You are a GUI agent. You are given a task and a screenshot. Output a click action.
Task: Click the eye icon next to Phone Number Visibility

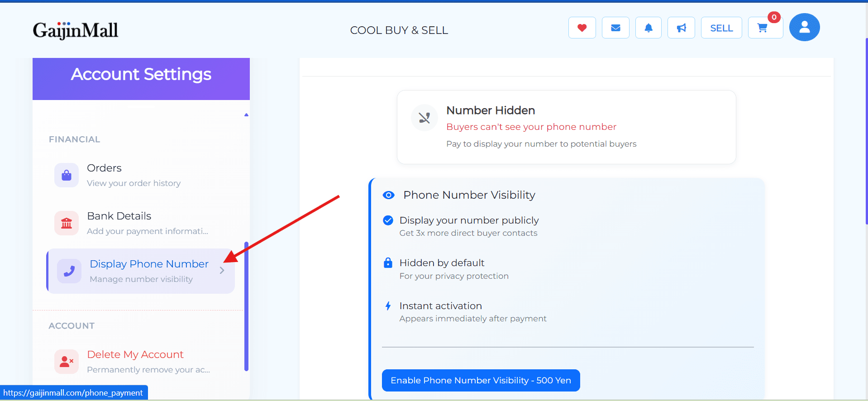coord(388,195)
